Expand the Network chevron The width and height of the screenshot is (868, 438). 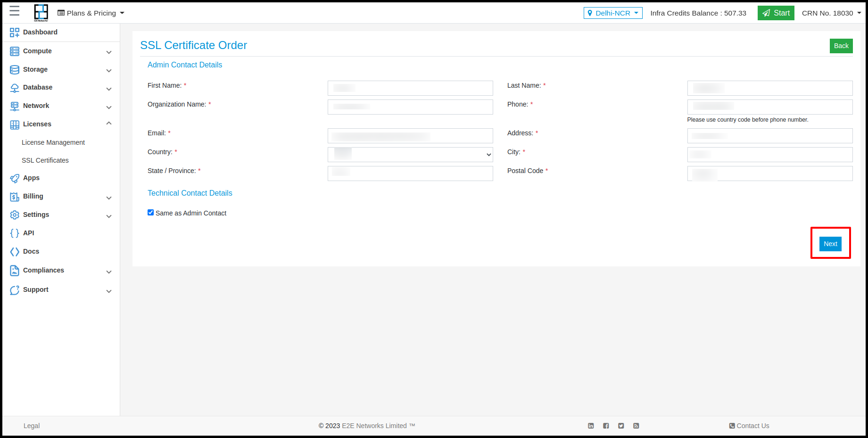tap(109, 107)
